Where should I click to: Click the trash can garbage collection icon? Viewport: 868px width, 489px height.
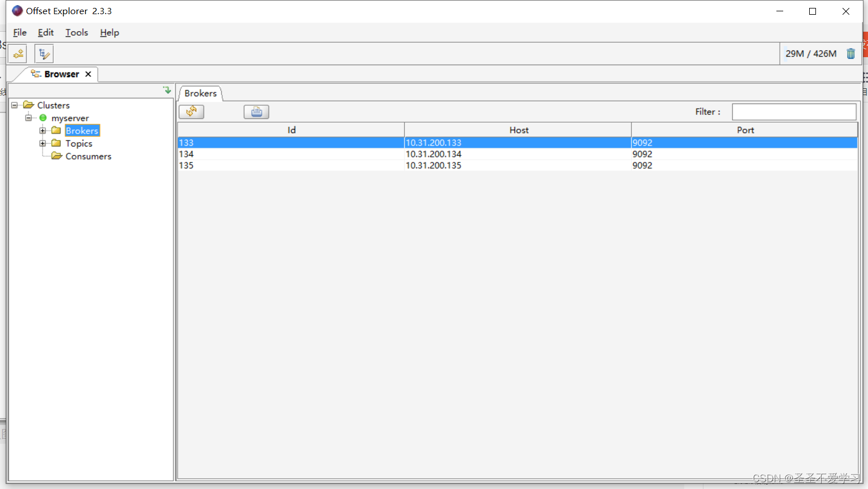(850, 54)
